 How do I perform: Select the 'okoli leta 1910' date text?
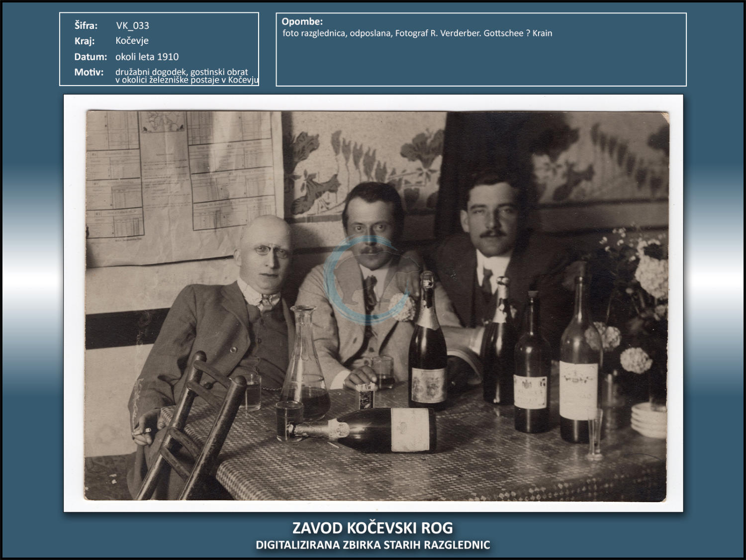tap(147, 57)
